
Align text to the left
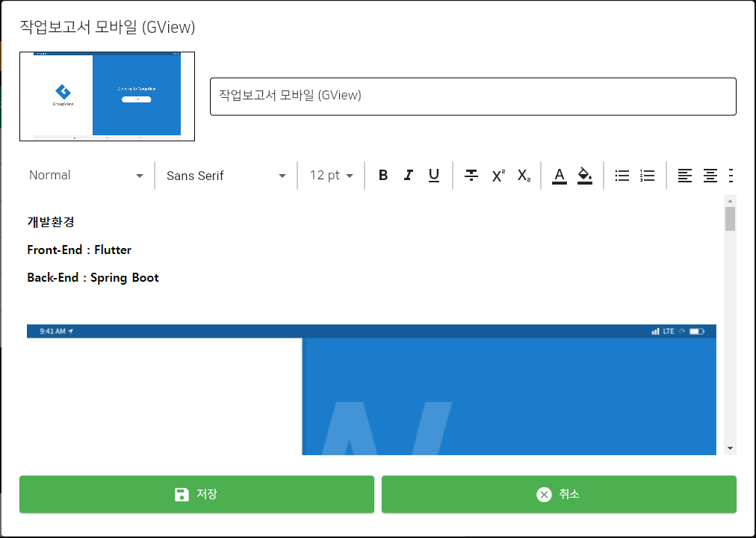pos(684,176)
